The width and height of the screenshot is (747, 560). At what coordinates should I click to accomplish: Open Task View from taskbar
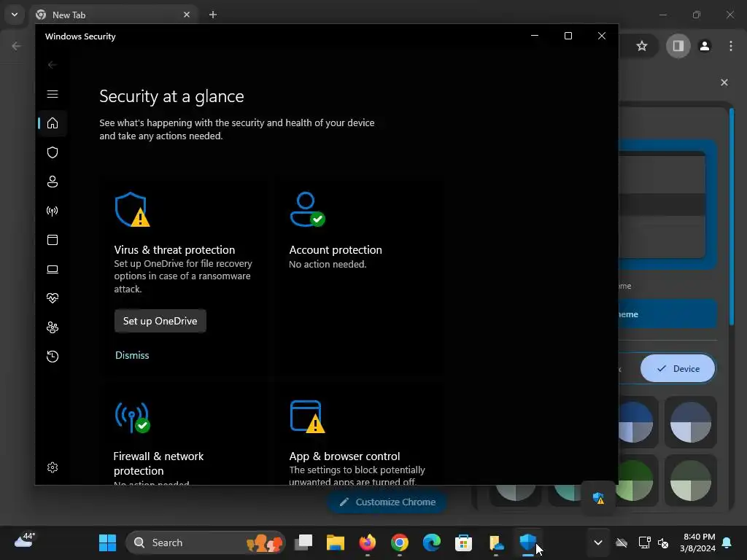pos(303,542)
